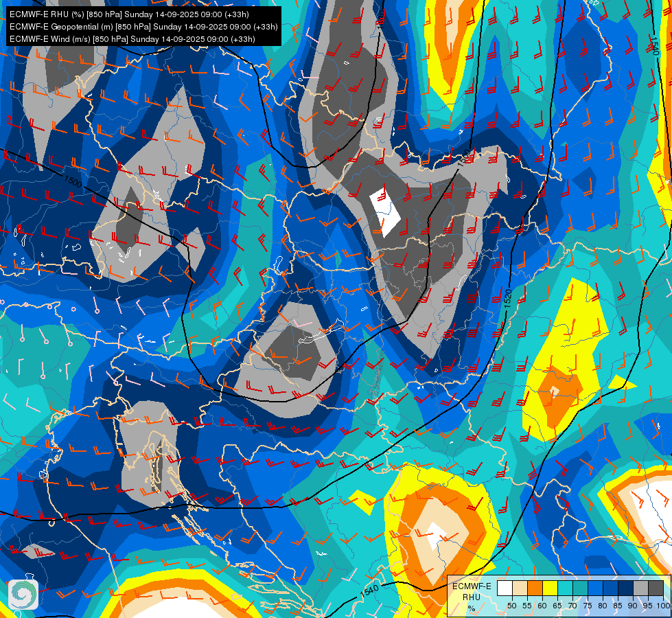This screenshot has height=618, width=672.
Task: Click the 'ECMWF-E Wind (m/s)' title line
Action: coord(132,39)
